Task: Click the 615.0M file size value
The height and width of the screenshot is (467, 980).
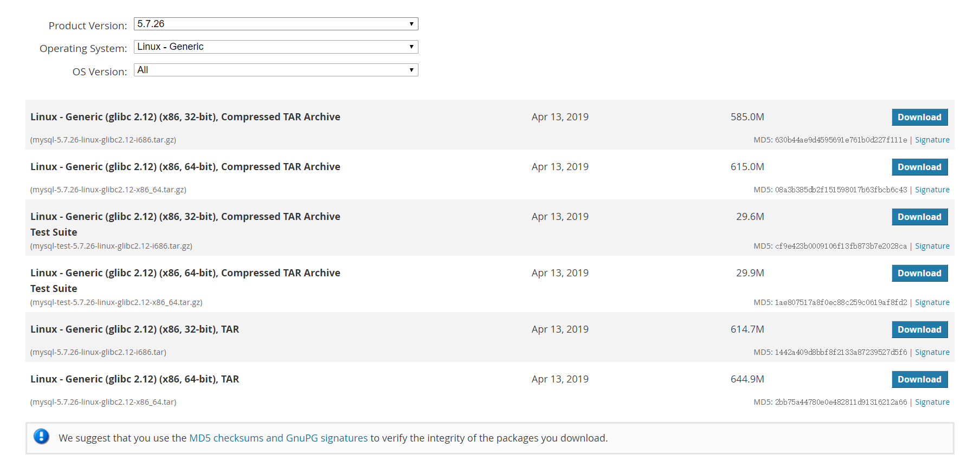Action: click(x=747, y=167)
